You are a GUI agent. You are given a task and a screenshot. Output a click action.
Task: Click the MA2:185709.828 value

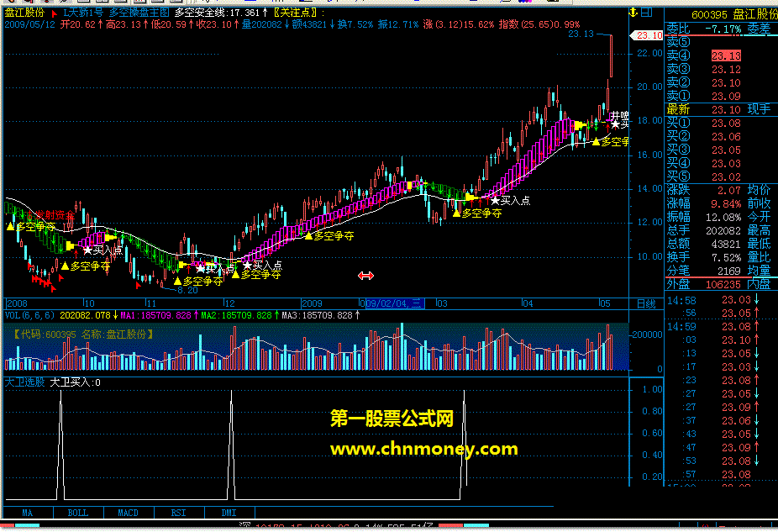pos(239,315)
